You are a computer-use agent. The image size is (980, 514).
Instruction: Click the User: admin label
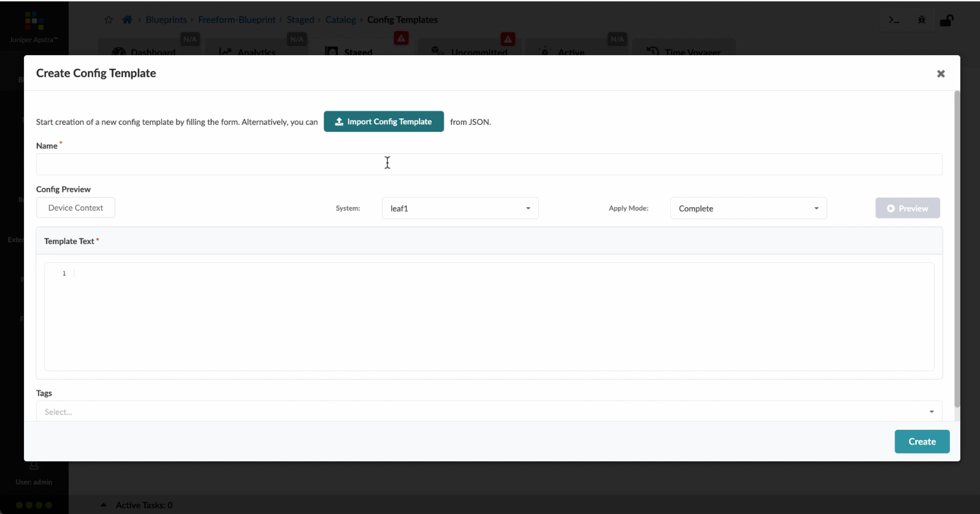pyautogui.click(x=34, y=482)
